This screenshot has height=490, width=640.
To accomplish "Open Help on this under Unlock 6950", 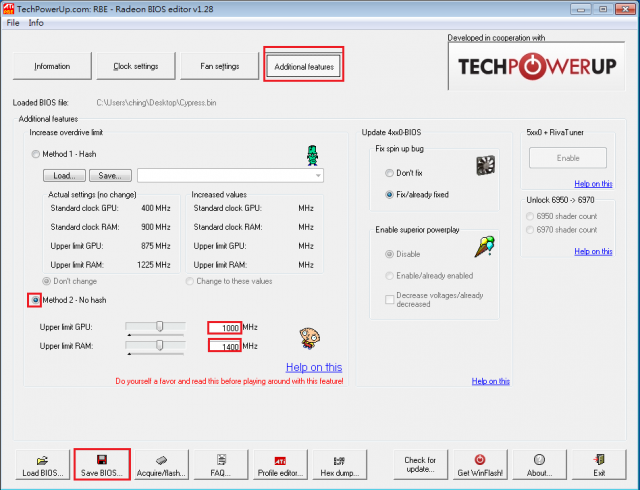I will (x=593, y=251).
